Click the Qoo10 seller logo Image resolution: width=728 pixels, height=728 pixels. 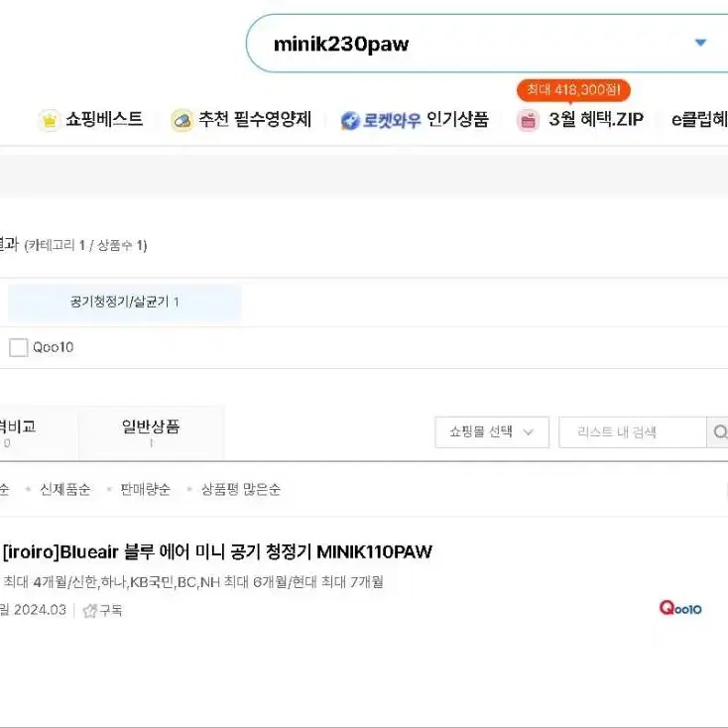pos(680,608)
